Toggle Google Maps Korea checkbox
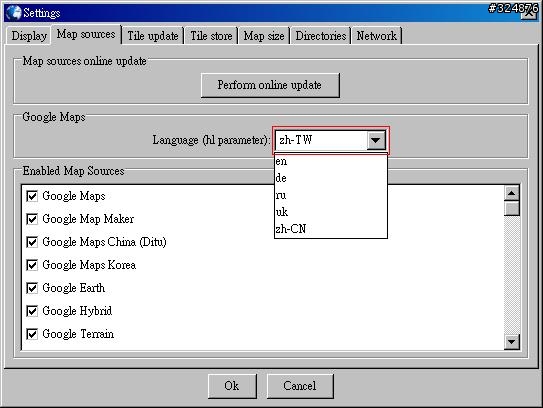Screen dimensions: 543x408 tap(32, 265)
